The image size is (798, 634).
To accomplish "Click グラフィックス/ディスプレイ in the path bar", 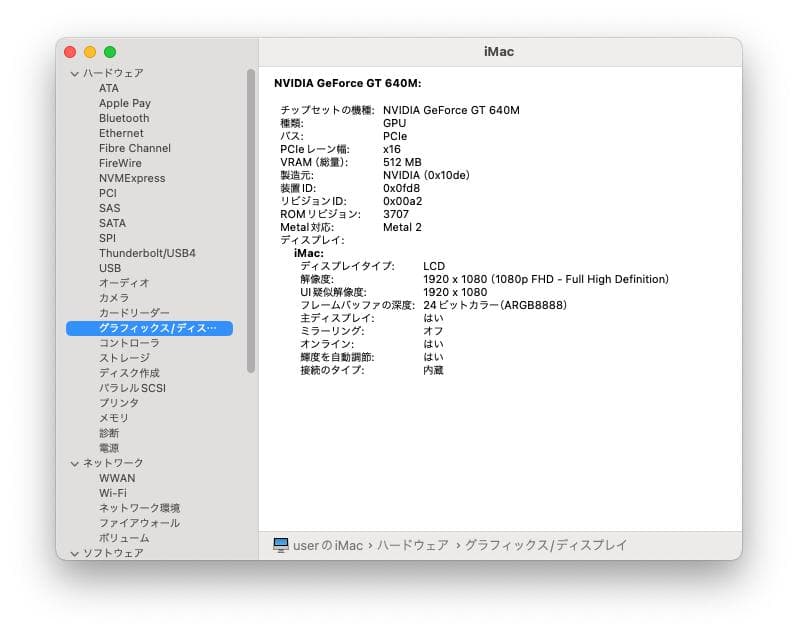I will coord(546,545).
